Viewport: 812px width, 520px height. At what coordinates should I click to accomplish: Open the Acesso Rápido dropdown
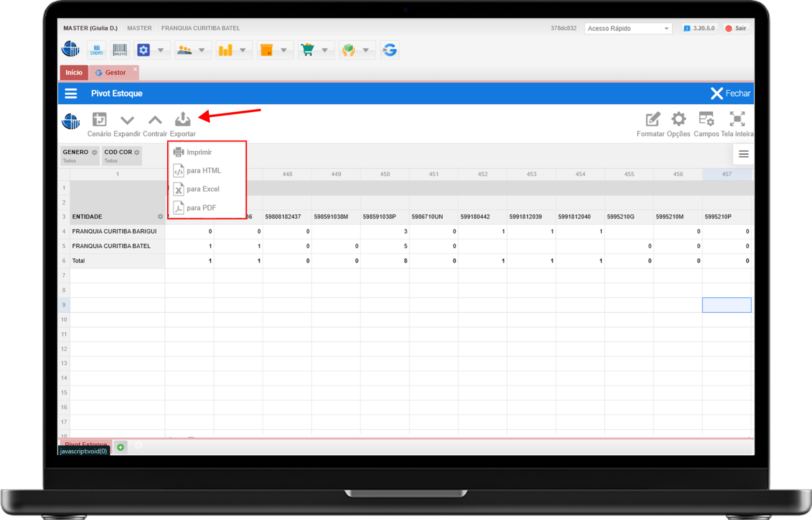pos(628,29)
